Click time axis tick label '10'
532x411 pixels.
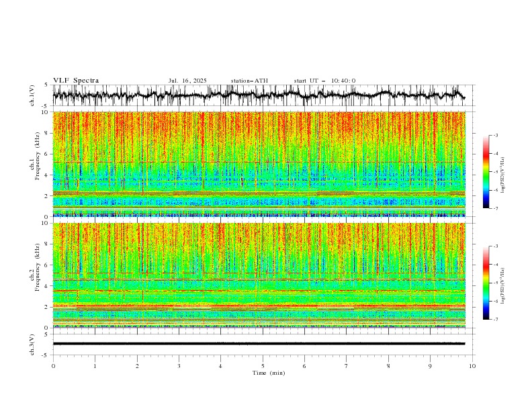pyautogui.click(x=472, y=366)
